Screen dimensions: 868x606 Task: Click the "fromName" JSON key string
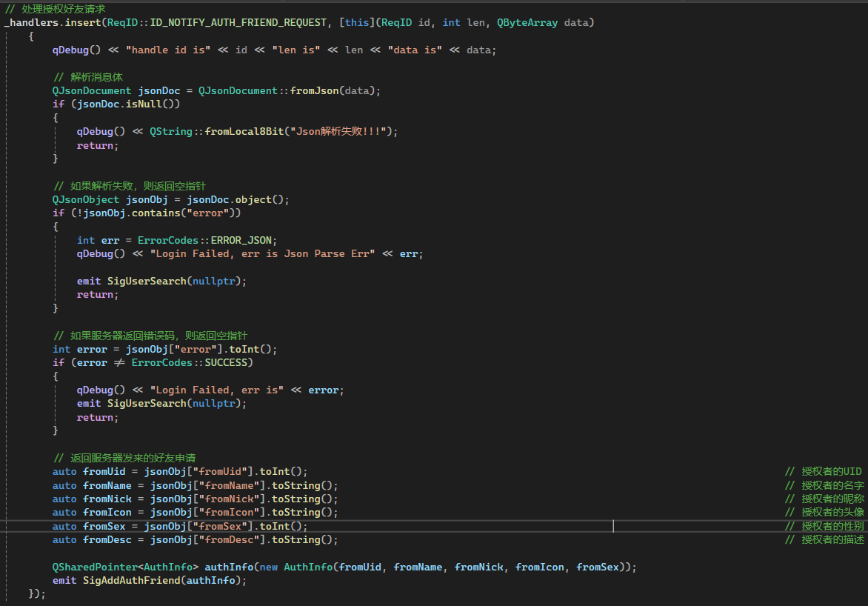click(x=229, y=486)
